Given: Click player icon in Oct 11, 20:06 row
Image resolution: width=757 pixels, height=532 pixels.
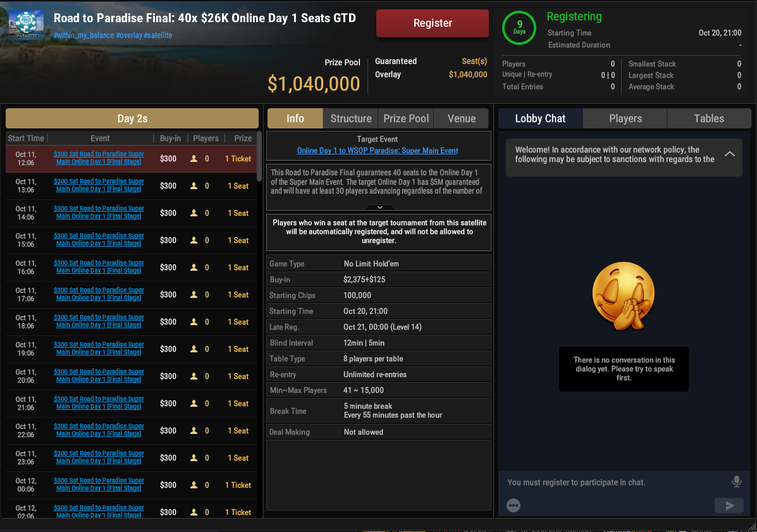Looking at the screenshot, I should [x=194, y=376].
